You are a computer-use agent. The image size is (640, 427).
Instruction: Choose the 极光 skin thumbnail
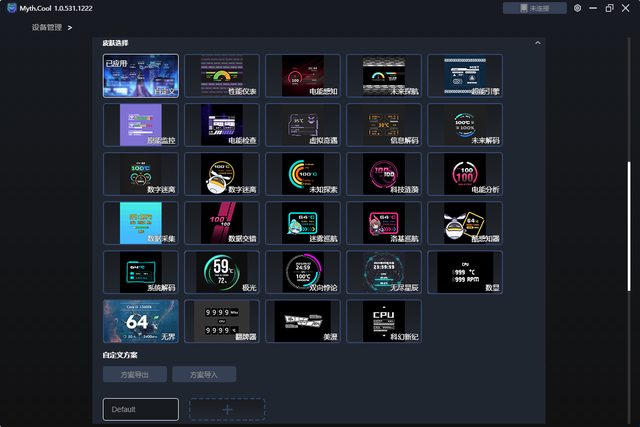click(221, 272)
